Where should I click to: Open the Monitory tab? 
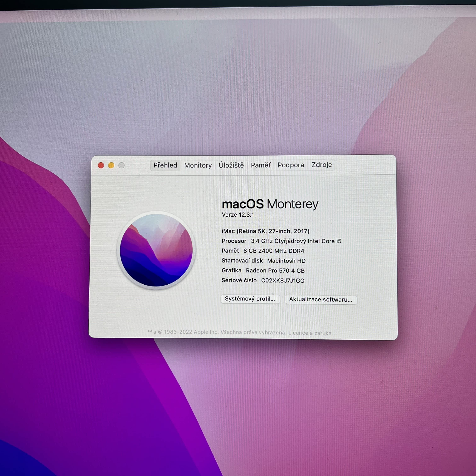[x=198, y=165]
